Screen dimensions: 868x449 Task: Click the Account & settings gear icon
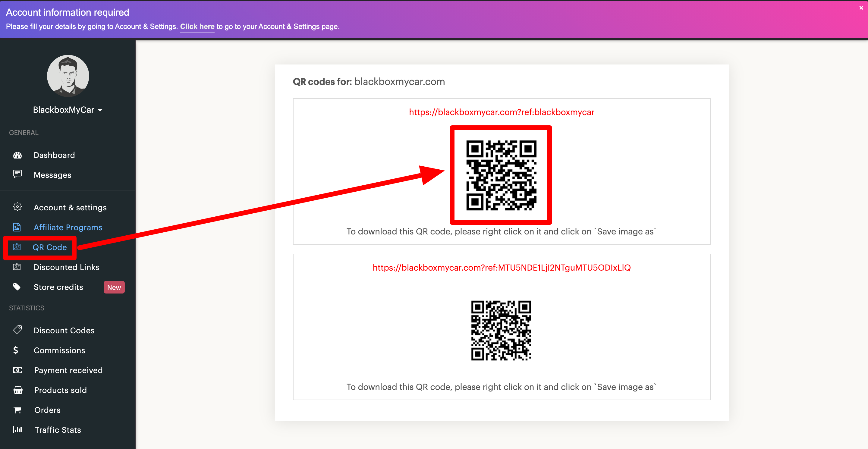17,207
